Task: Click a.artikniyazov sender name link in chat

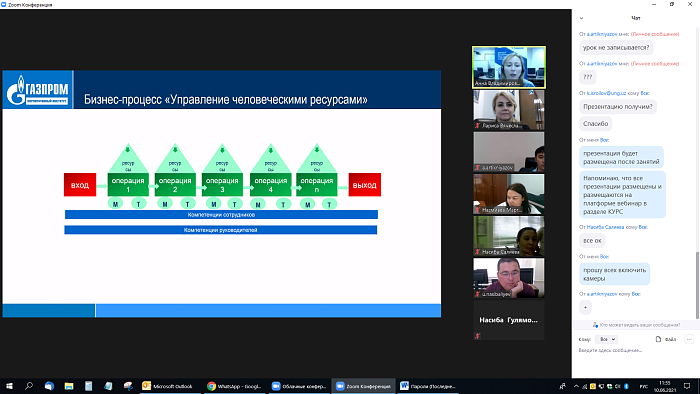Action: click(602, 34)
